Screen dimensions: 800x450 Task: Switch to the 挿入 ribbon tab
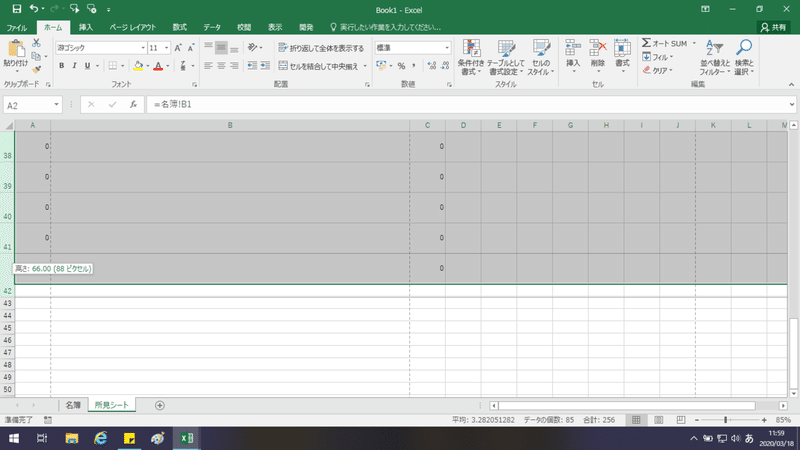pos(86,27)
